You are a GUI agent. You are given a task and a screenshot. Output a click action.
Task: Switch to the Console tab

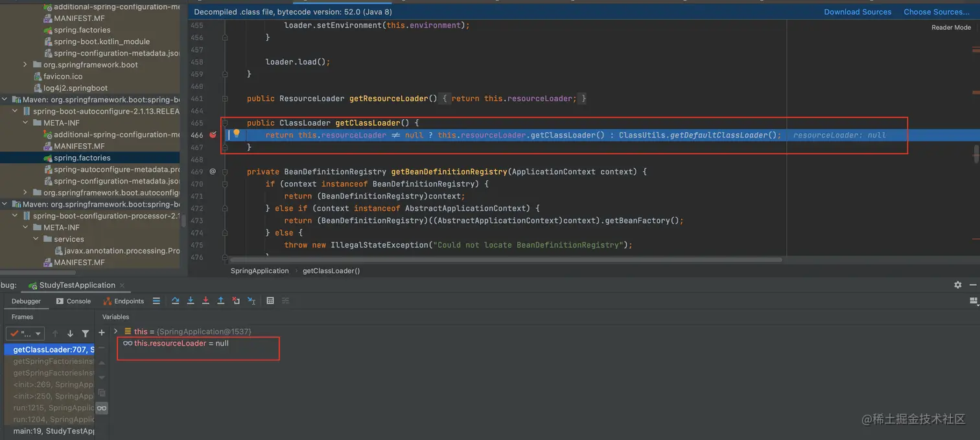pos(73,301)
